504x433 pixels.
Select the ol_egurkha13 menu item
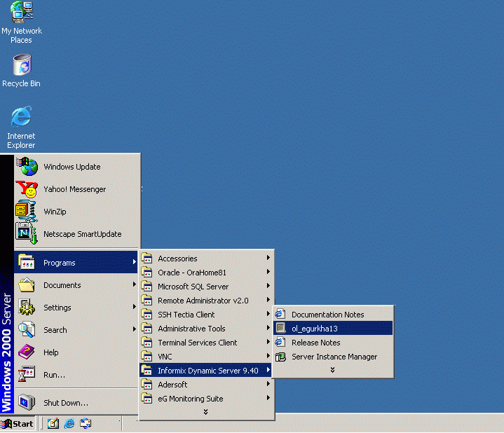pos(333,329)
